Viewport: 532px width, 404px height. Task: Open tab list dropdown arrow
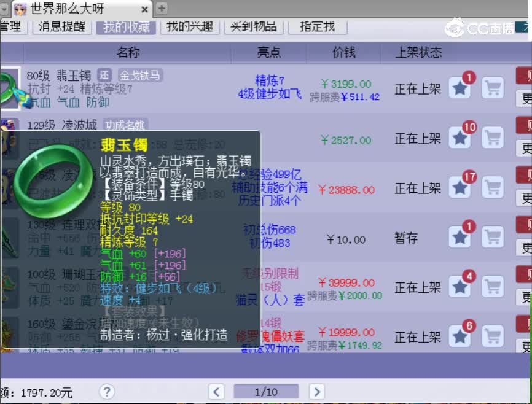click(x=4, y=9)
